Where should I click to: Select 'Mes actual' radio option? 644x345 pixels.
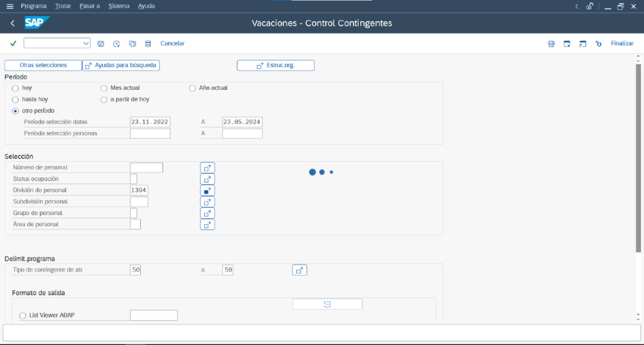click(104, 89)
